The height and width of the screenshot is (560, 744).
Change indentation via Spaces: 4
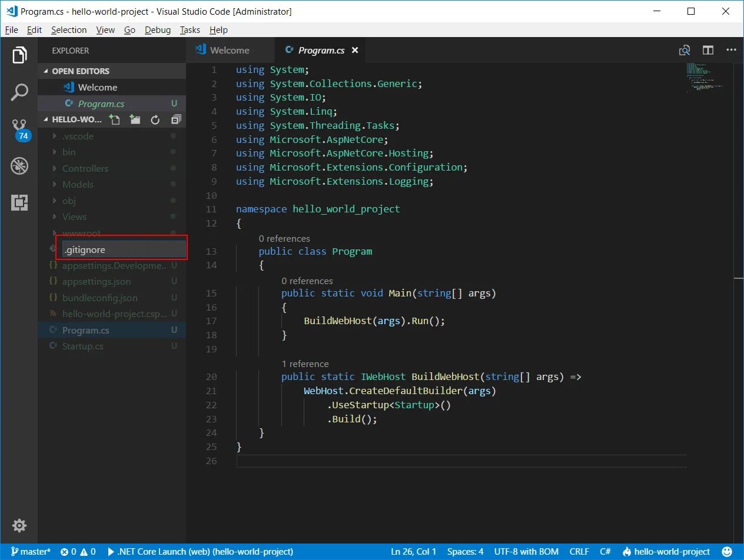click(466, 552)
